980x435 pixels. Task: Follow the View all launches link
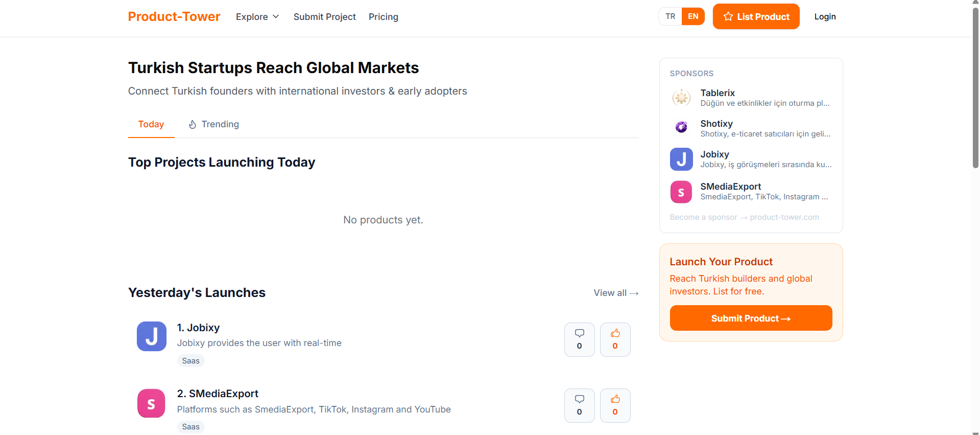coord(615,293)
